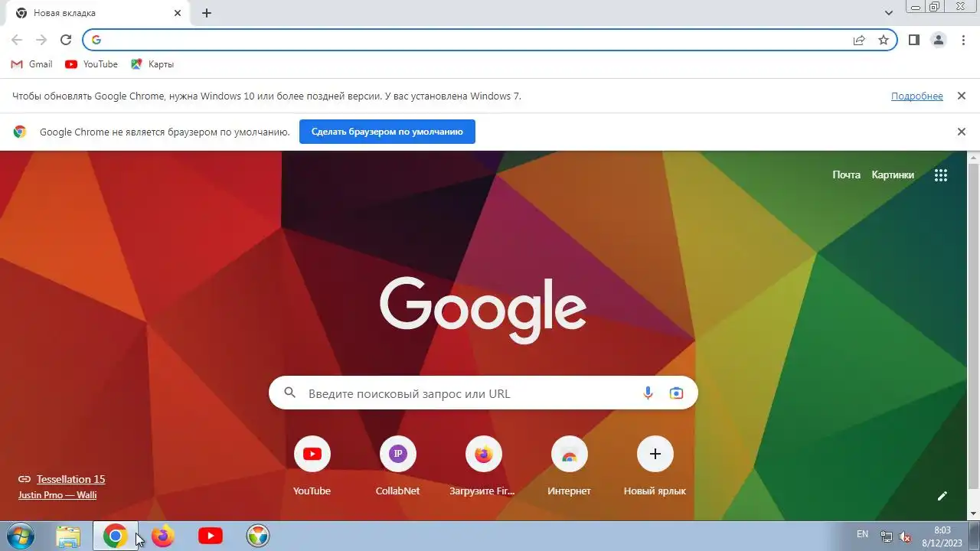This screenshot has height=551, width=980.
Task: Click the magnifier icon in search box
Action: tap(289, 393)
